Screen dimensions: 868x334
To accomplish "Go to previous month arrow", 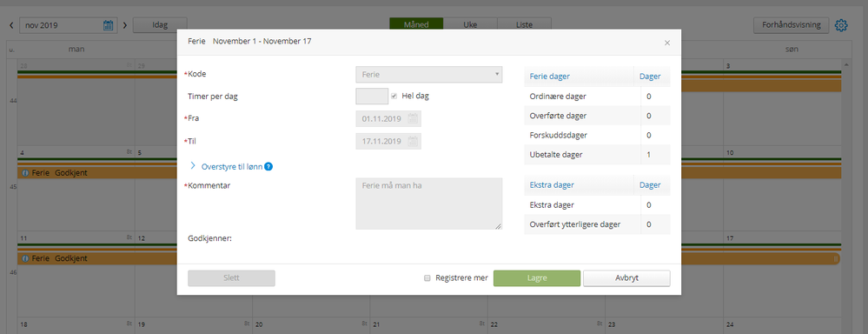I will [11, 25].
